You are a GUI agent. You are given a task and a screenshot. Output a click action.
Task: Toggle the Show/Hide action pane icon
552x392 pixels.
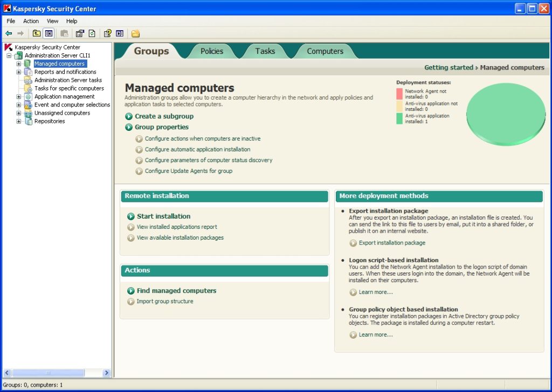pyautogui.click(x=120, y=33)
